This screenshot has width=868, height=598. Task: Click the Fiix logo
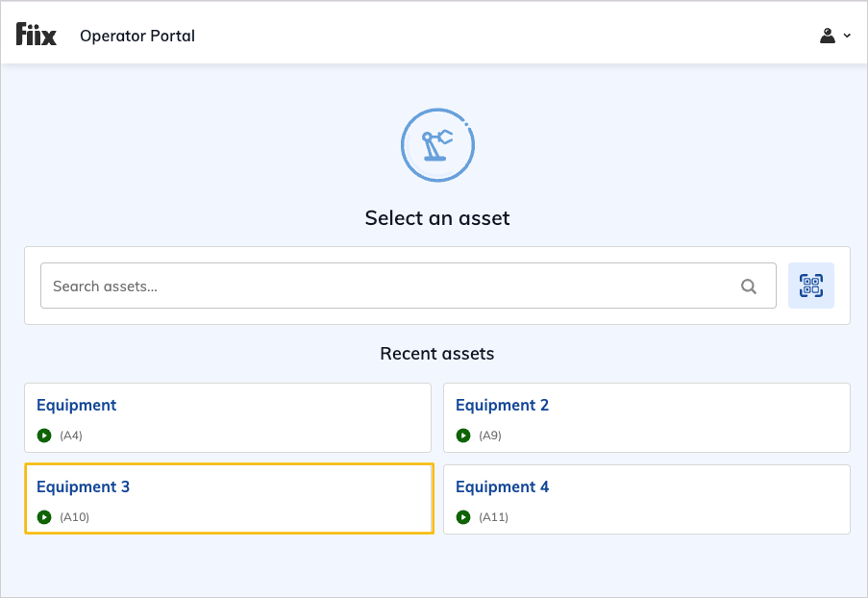pyautogui.click(x=37, y=36)
